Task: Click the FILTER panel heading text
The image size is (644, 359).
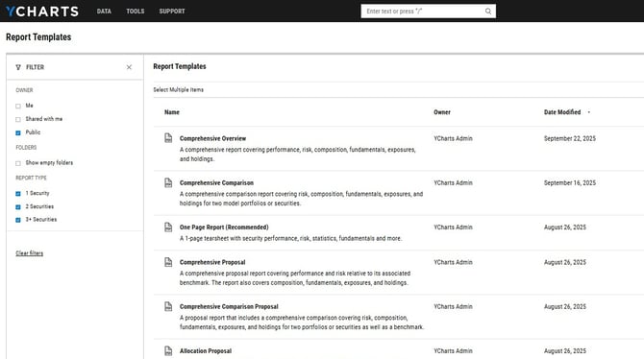Action: (35, 67)
